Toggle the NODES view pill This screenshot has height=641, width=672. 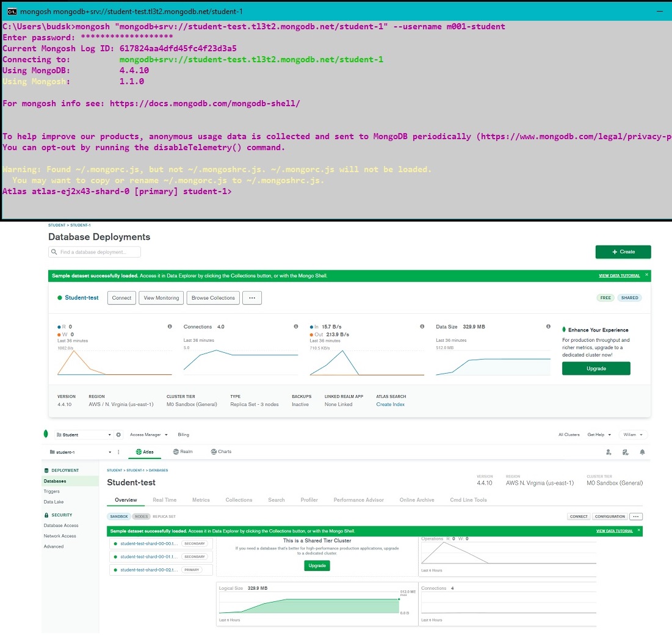[141, 516]
